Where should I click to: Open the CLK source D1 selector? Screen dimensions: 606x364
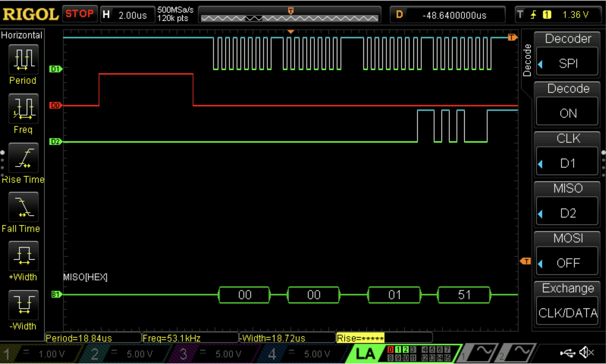[x=567, y=163]
